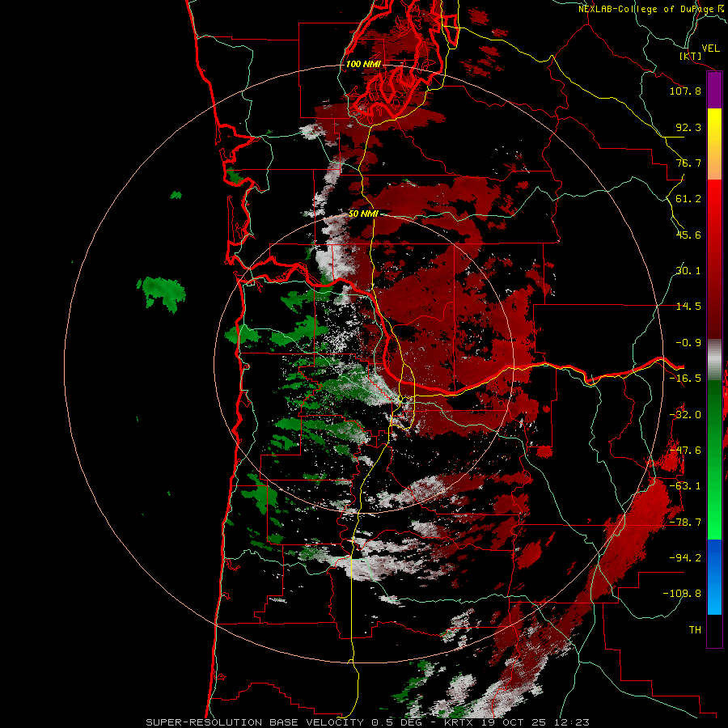Pick the yellow-orange segment of the velocity scale
Viewport: 728px width, 728px height.
[x=714, y=144]
